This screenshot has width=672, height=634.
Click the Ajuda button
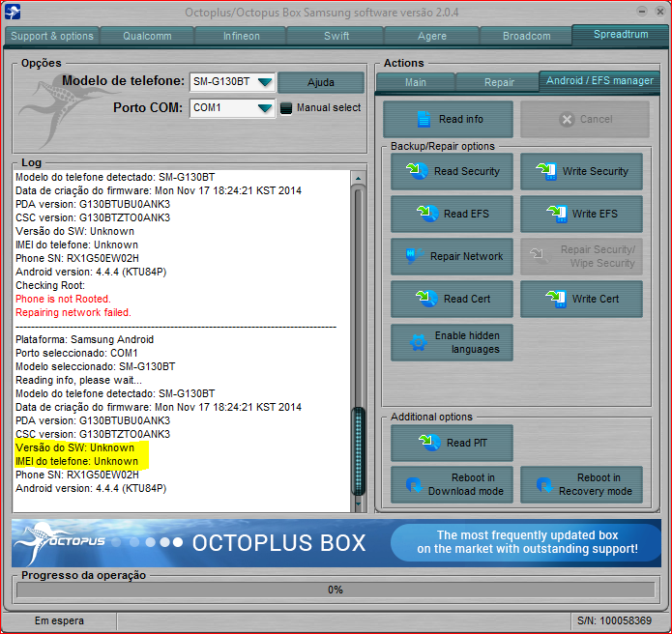pyautogui.click(x=321, y=82)
